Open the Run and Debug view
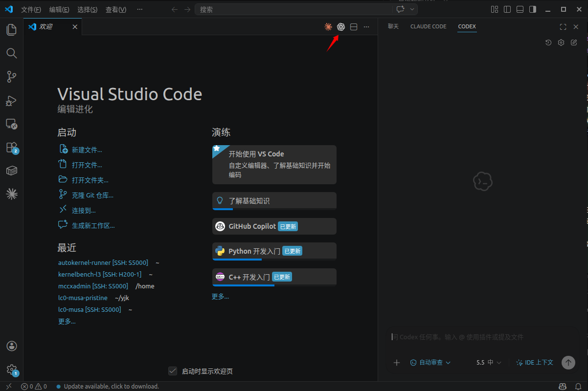Screen dimensions: 588x391 11,100
